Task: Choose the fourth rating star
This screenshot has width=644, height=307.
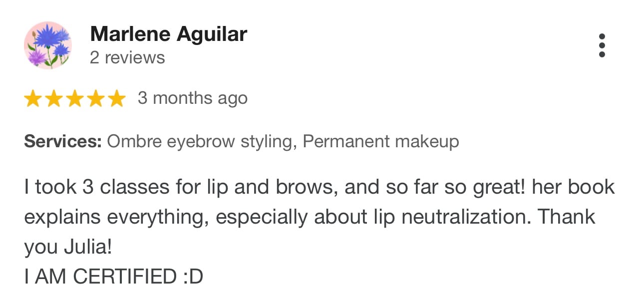Action: (95, 99)
